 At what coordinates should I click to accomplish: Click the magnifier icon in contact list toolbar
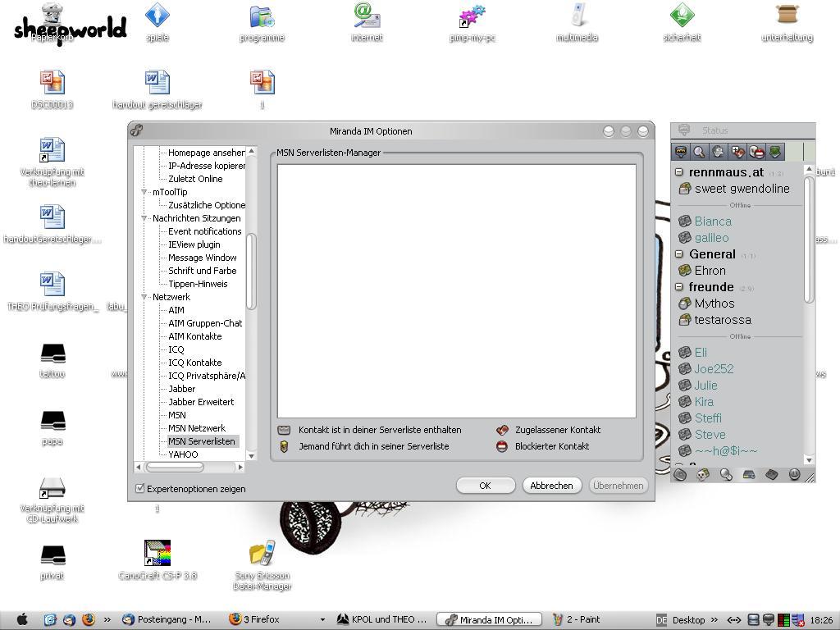(699, 152)
